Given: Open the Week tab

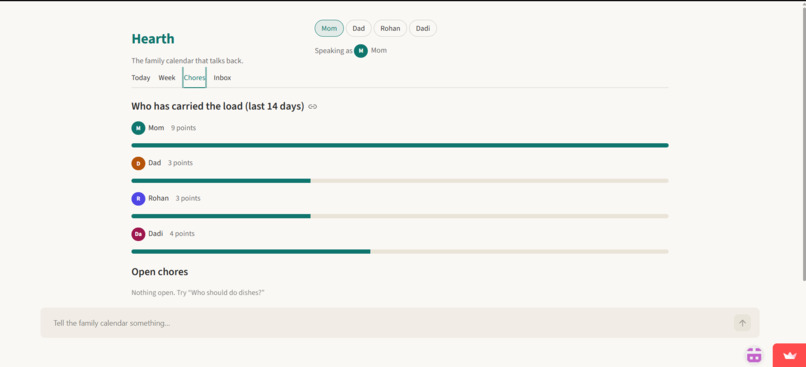Looking at the screenshot, I should 167,78.
